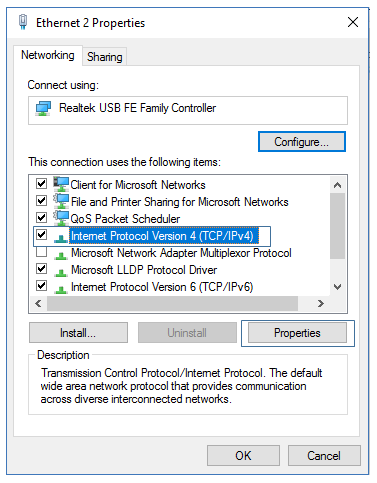Click the horizontal scrollbar track
This screenshot has width=377, height=483.
[172, 303]
